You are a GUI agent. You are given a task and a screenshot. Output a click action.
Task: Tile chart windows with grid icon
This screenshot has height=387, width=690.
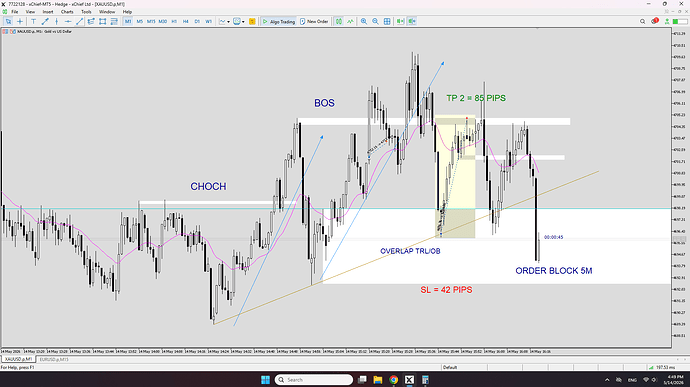387,21
